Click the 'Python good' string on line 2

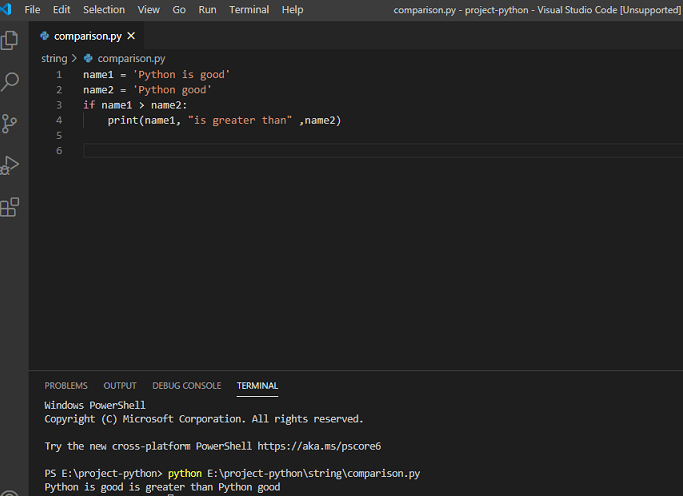(172, 90)
